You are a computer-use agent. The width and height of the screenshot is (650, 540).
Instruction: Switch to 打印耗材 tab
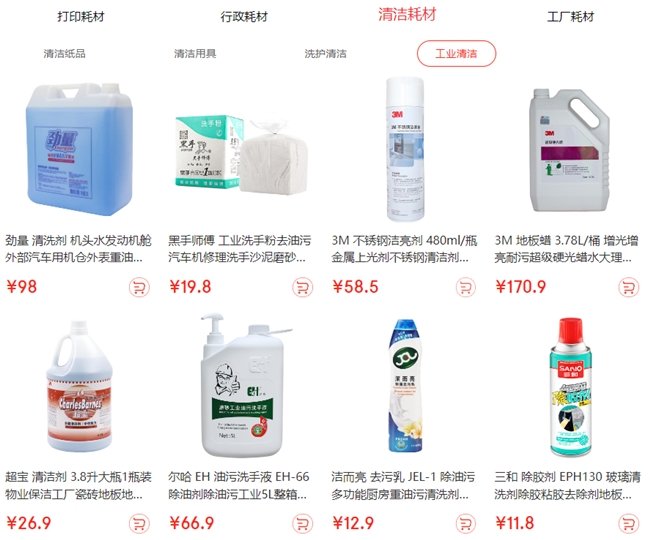(x=81, y=17)
